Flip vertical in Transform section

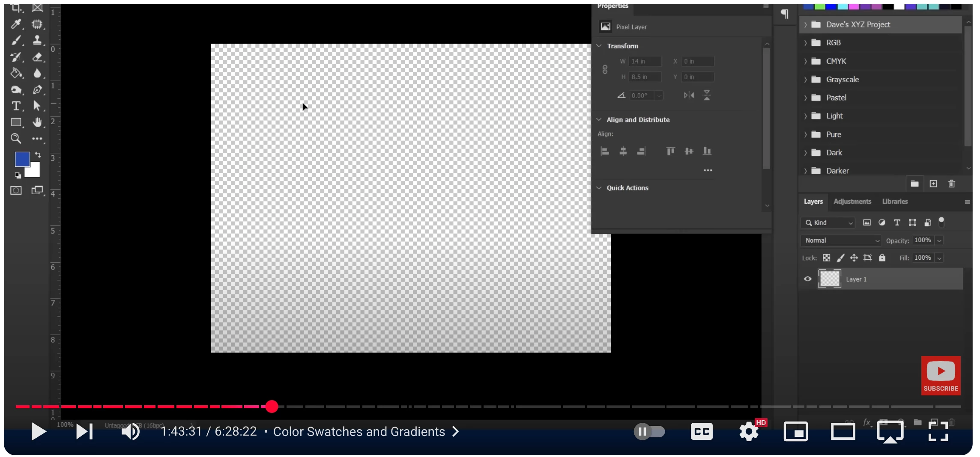(707, 95)
